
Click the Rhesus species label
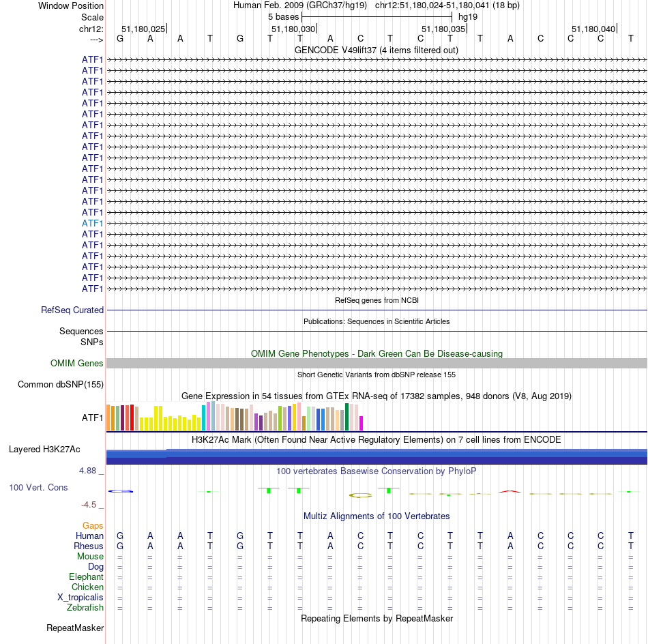pyautogui.click(x=89, y=546)
